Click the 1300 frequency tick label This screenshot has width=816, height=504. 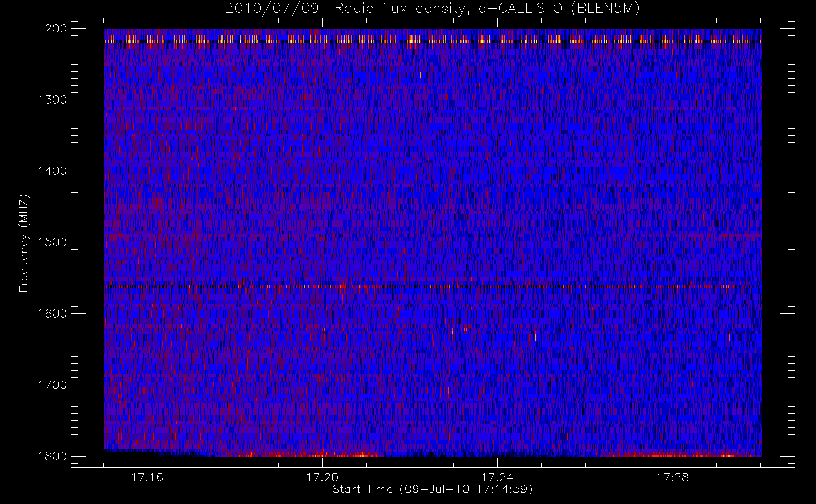pos(52,100)
